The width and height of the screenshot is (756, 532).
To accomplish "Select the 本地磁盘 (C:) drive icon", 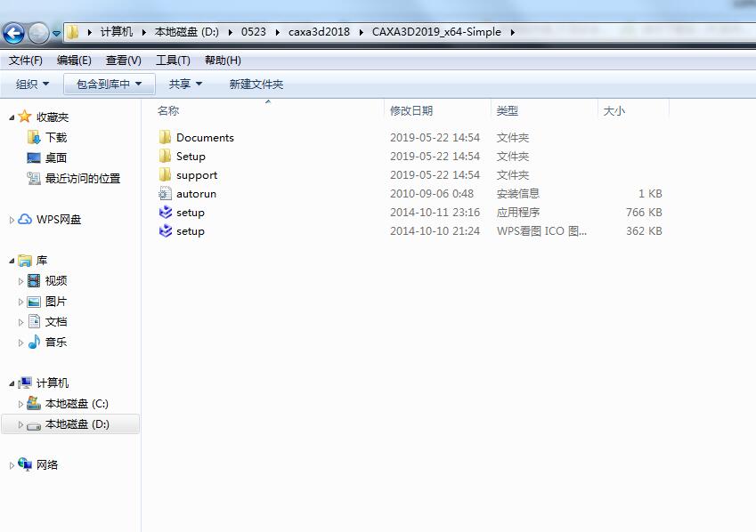I will [x=34, y=403].
